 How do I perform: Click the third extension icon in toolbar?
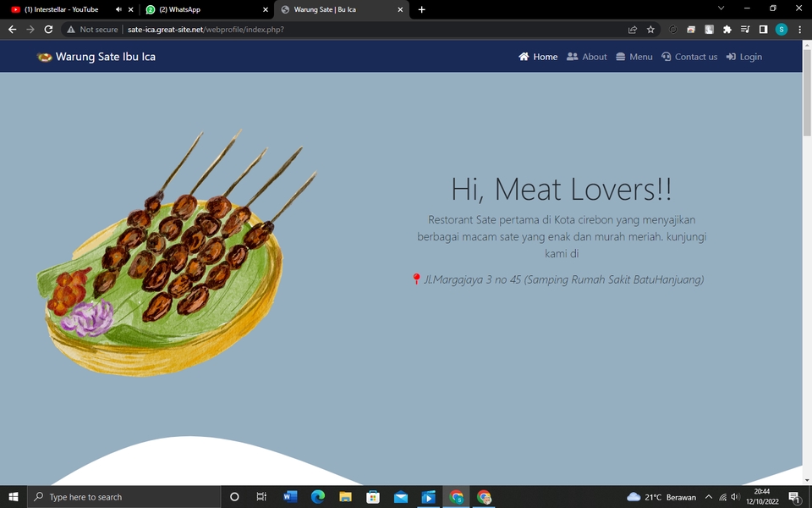709,30
